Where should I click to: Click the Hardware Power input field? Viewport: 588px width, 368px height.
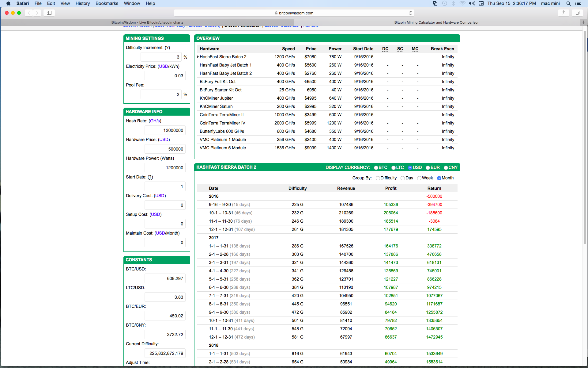(x=165, y=168)
